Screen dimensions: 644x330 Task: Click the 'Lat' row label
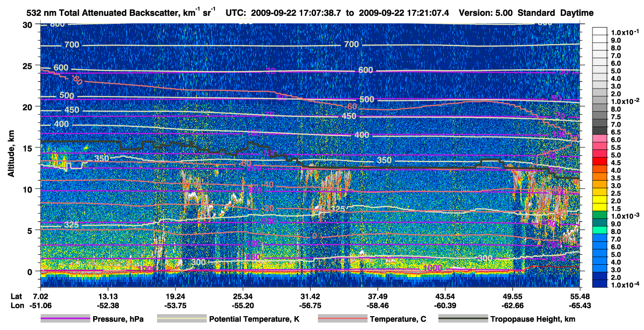(16, 296)
